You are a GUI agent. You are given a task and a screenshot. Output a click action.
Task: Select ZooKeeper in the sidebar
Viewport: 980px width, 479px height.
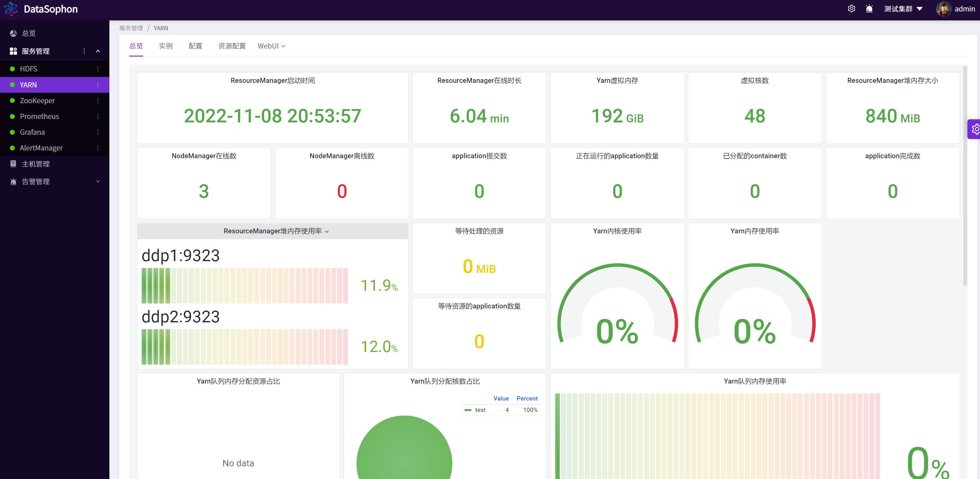[x=54, y=100]
